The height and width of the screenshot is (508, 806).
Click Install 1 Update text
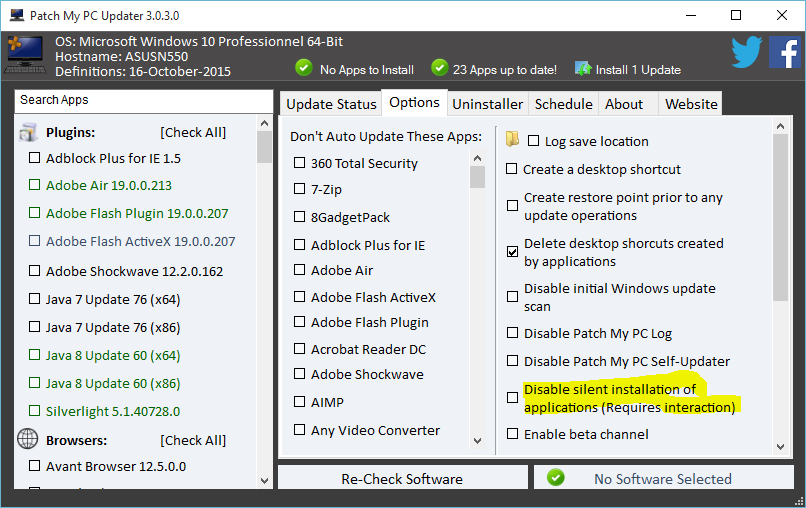(638, 69)
